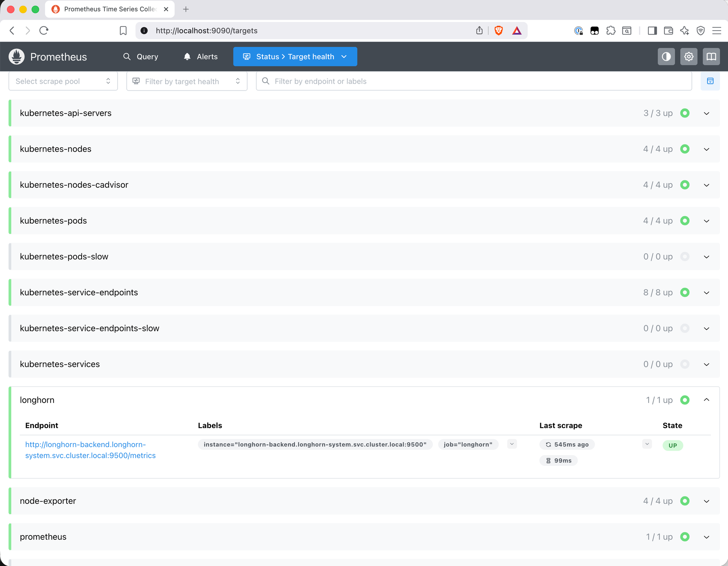
Task: Click the hourglass icon on the 99ms duration chip
Action: pyautogui.click(x=549, y=460)
